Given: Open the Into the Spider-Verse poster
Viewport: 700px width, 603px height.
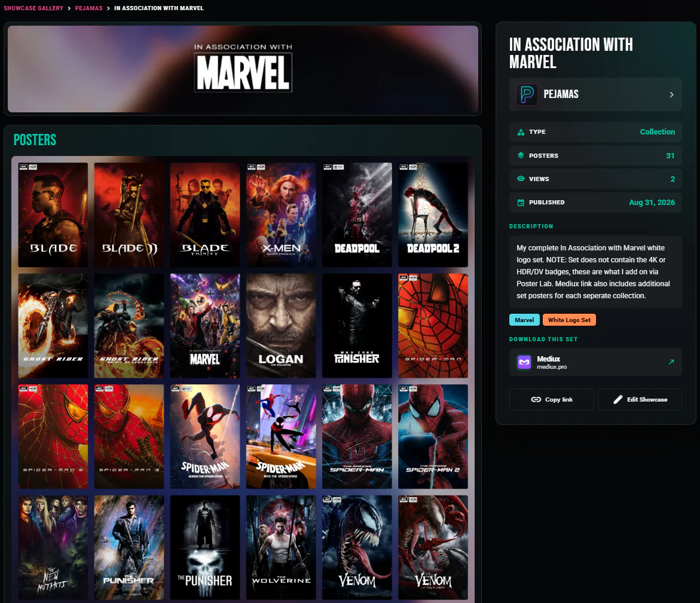Looking at the screenshot, I should [281, 436].
